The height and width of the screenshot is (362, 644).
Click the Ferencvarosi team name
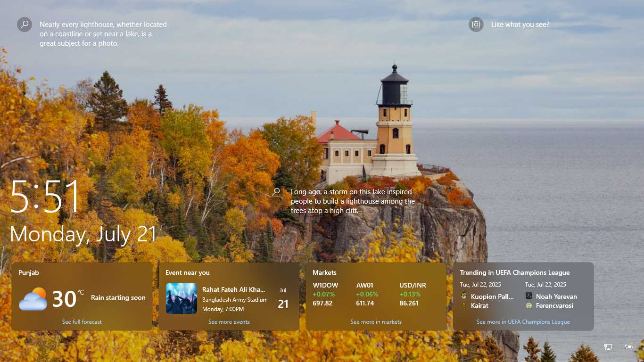(554, 305)
